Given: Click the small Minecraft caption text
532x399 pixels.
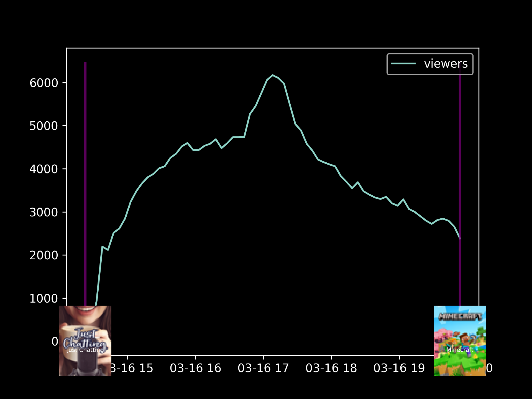Looking at the screenshot, I should [x=460, y=350].
